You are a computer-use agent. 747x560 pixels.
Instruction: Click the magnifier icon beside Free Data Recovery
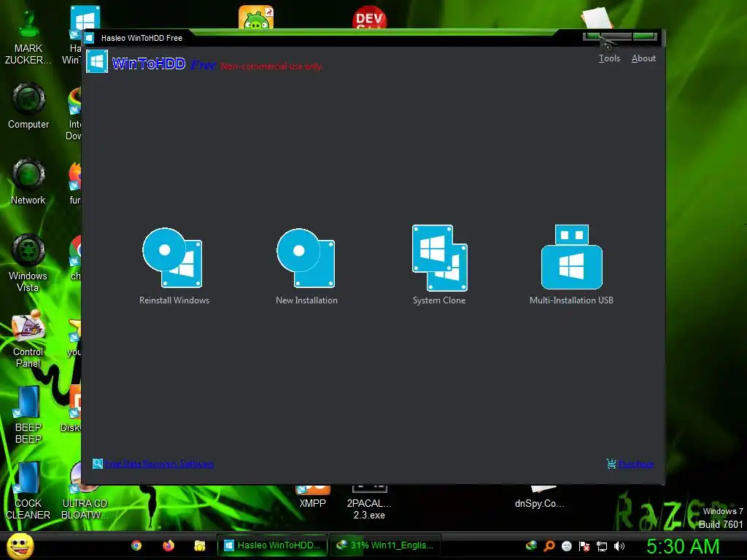click(x=98, y=463)
